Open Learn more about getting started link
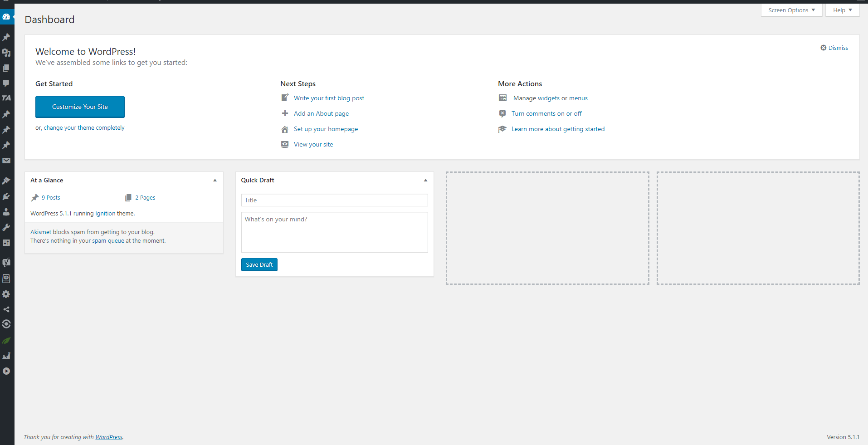This screenshot has height=445, width=868. tap(558, 129)
